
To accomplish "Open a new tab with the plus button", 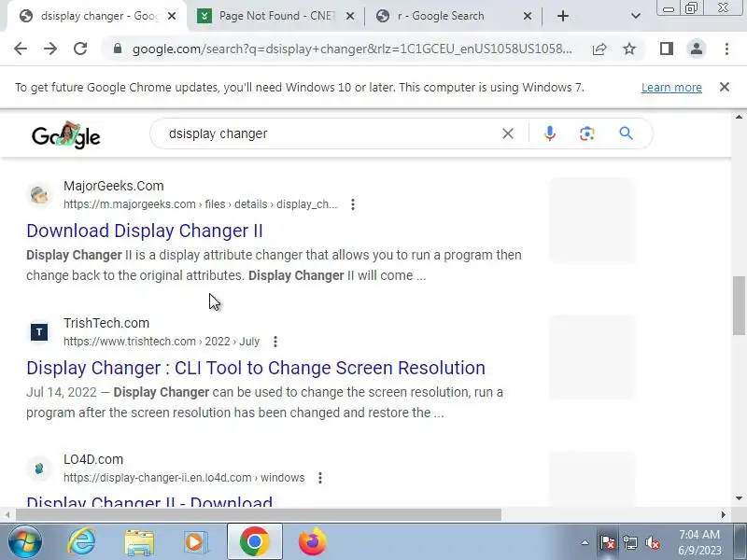I will [x=563, y=16].
